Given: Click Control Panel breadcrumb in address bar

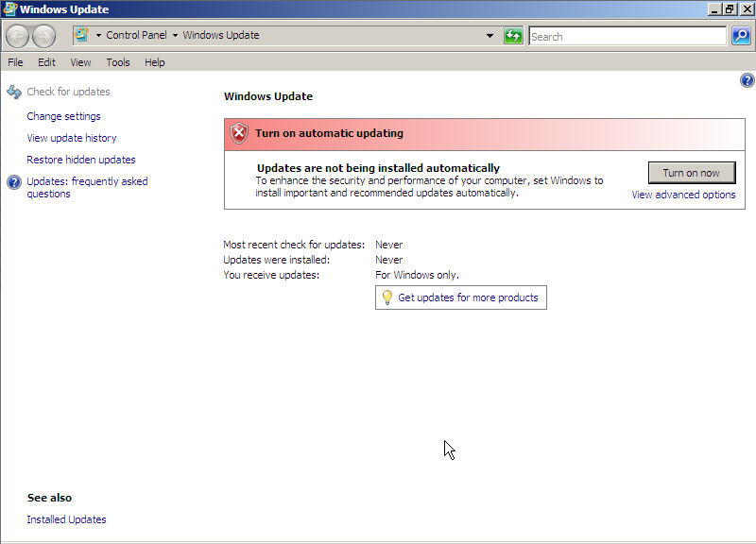Looking at the screenshot, I should pyautogui.click(x=136, y=35).
